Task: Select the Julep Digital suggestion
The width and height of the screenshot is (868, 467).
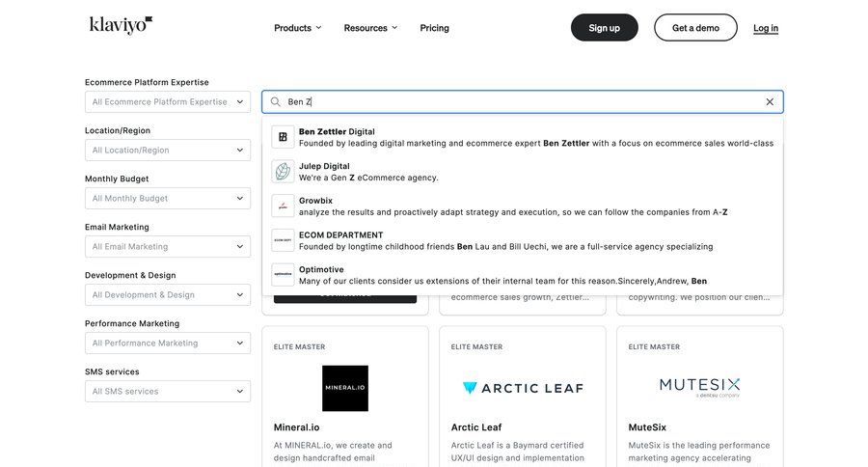Action: click(523, 171)
